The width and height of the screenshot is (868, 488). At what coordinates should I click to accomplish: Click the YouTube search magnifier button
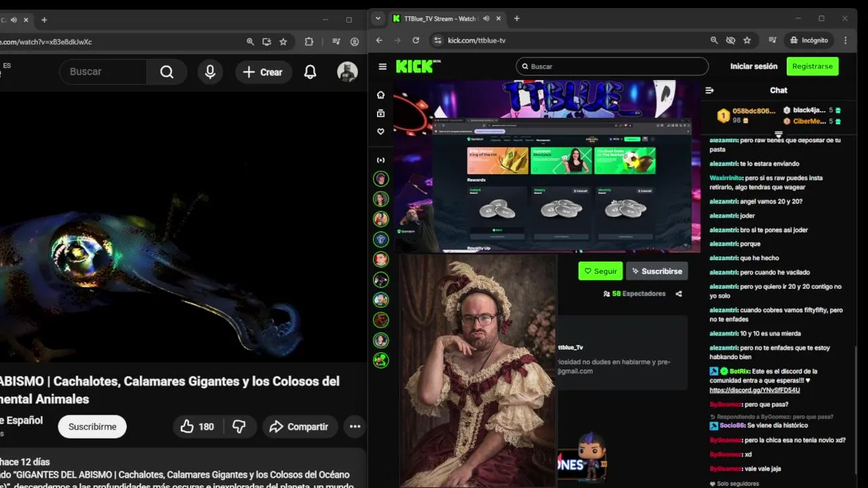pos(167,72)
